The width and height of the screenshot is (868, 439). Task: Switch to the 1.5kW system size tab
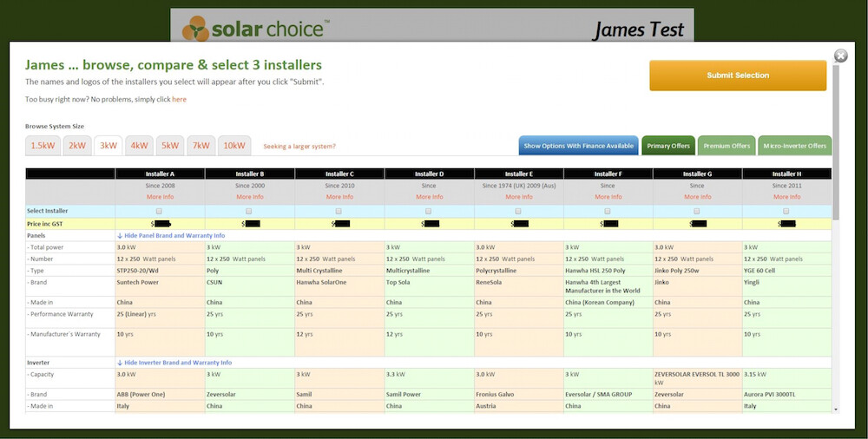(x=43, y=146)
